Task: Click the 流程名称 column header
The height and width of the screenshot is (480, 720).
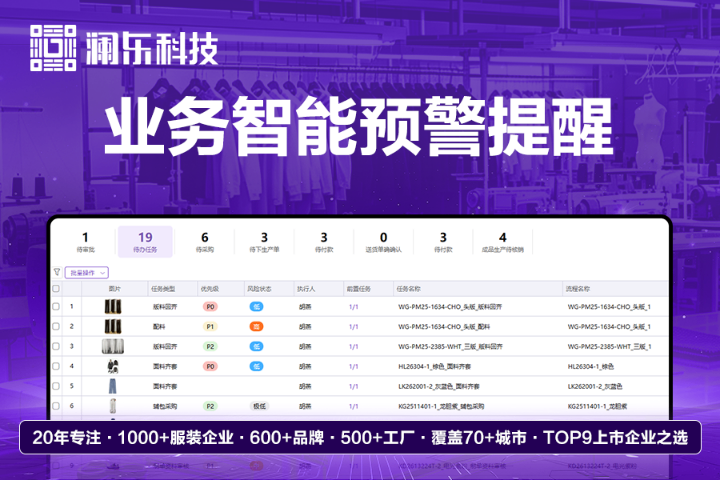Action: point(578,289)
